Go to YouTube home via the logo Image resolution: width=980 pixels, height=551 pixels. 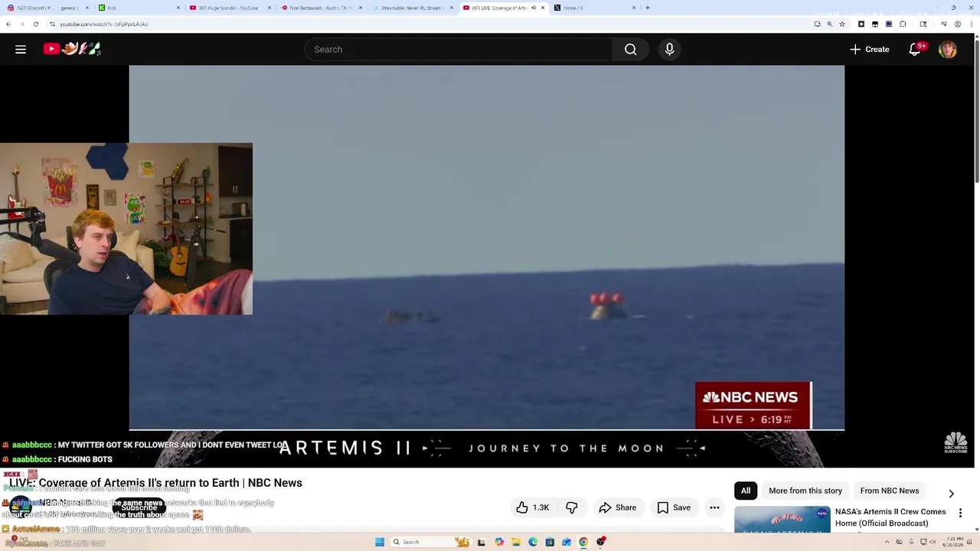72,49
